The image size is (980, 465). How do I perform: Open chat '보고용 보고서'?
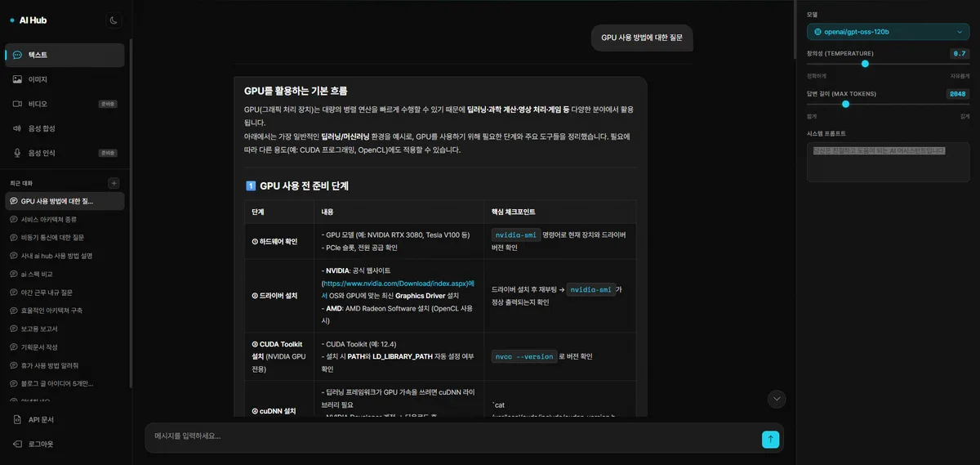coord(65,329)
